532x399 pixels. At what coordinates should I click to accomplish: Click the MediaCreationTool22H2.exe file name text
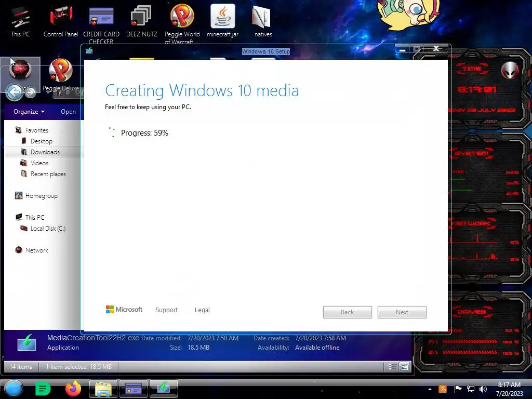(x=93, y=338)
